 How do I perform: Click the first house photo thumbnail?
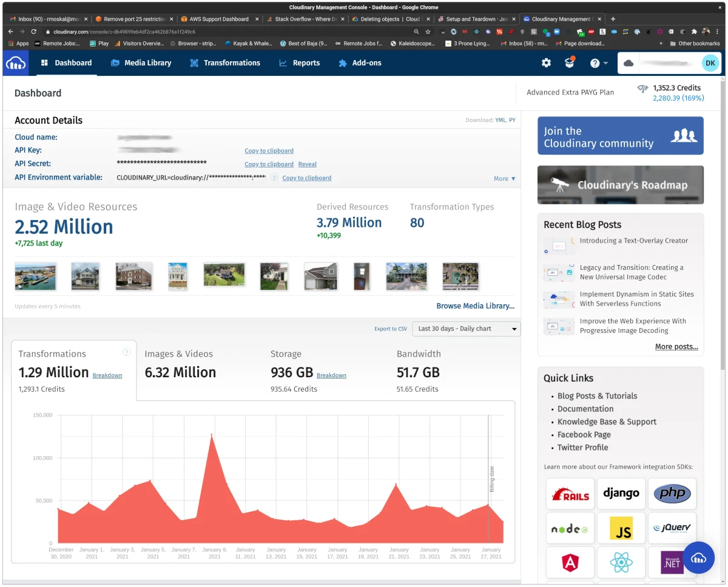35,276
